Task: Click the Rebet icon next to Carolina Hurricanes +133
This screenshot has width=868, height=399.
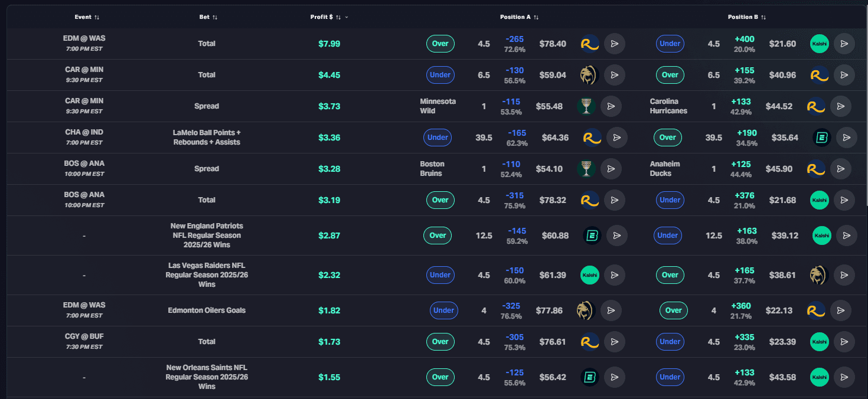Action: 816,106
